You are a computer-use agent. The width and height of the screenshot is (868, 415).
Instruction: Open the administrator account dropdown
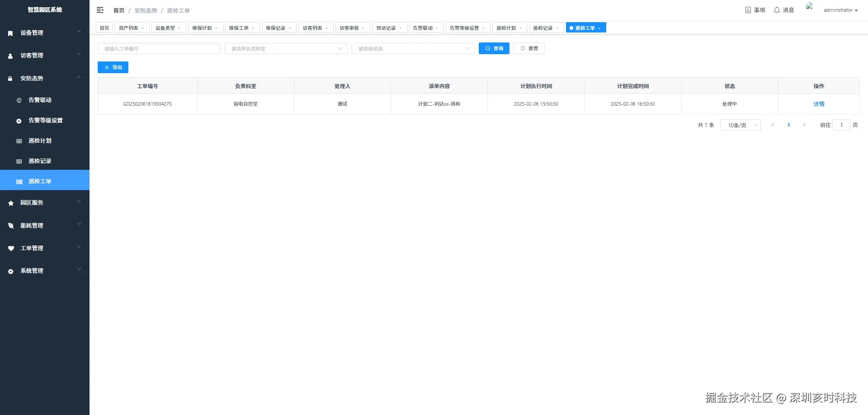[x=840, y=10]
